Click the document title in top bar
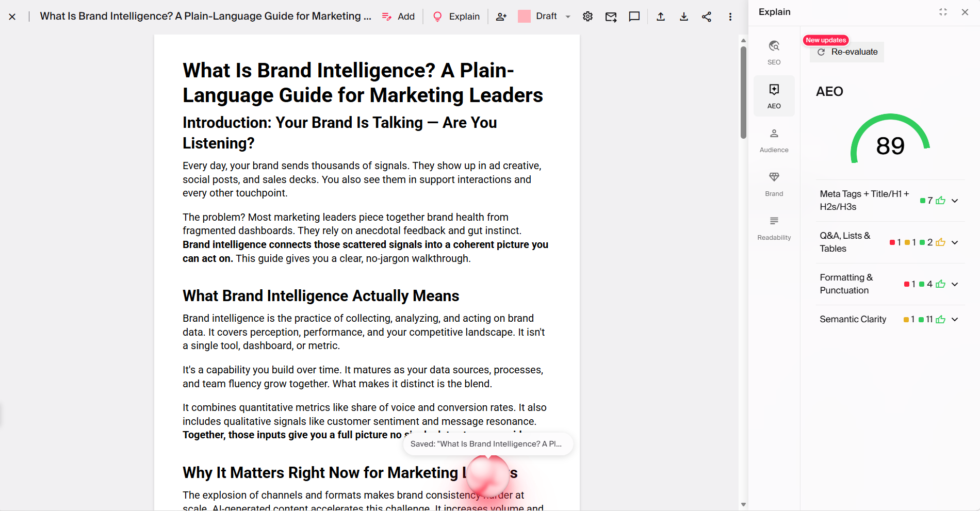The width and height of the screenshot is (980, 511). click(x=205, y=16)
